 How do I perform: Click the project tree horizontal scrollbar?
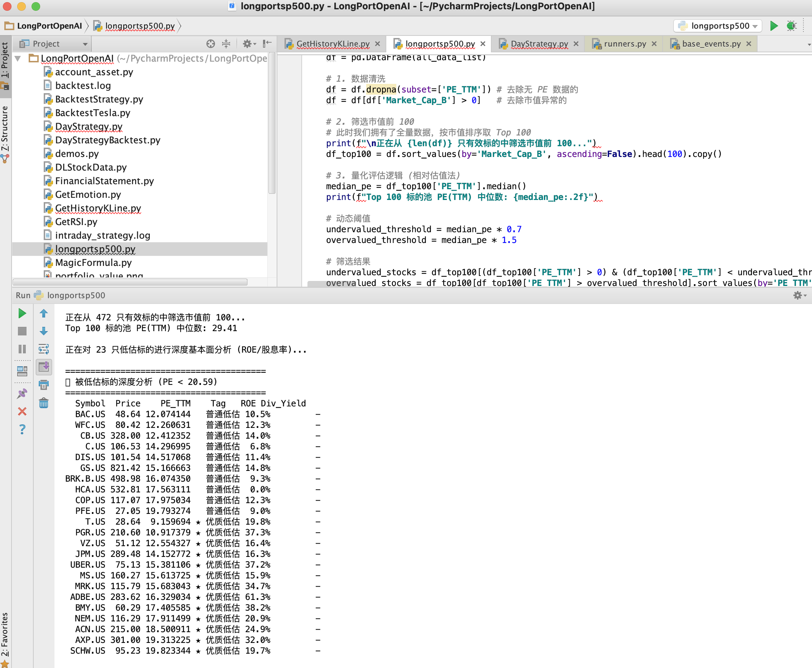[130, 282]
